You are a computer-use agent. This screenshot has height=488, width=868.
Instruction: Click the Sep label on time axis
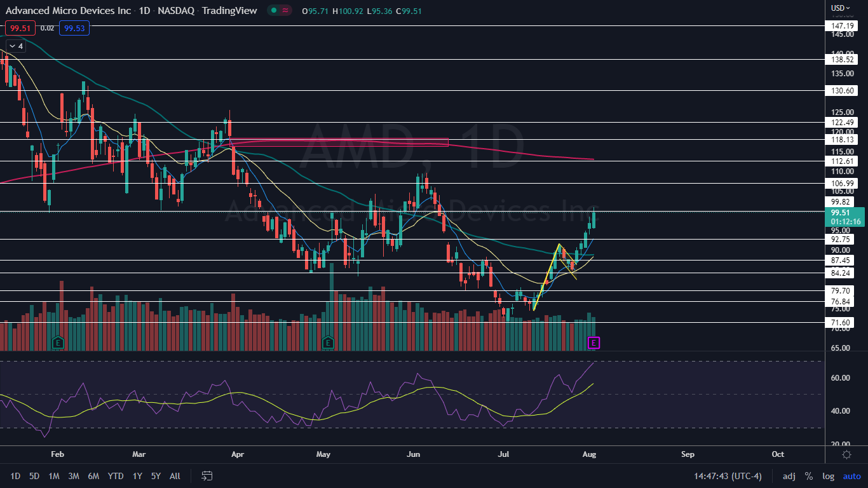click(688, 454)
